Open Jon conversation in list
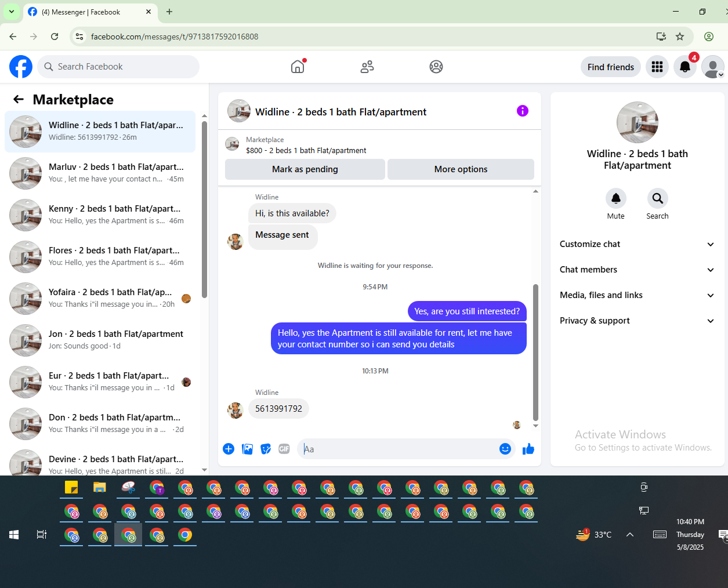 [x=100, y=340]
